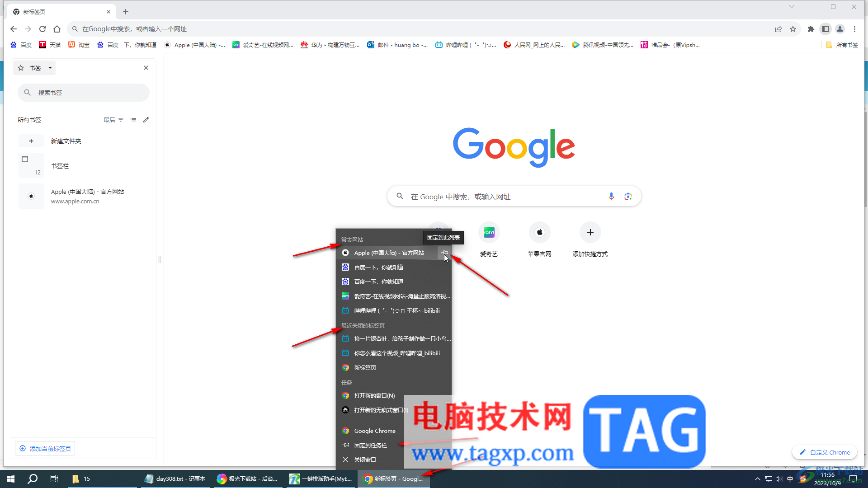
Task: Choose 打开新的无痕式窗口 task
Action: tap(394, 410)
